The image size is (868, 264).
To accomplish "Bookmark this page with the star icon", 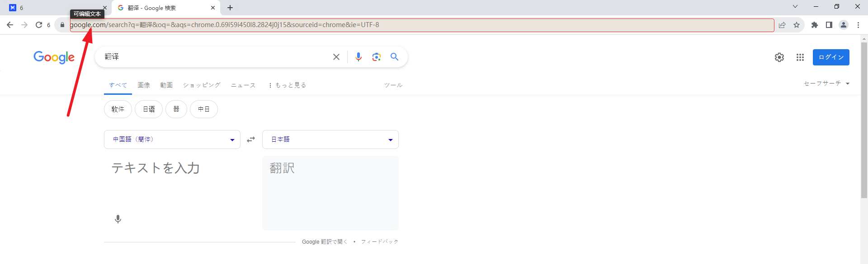I will (x=797, y=25).
